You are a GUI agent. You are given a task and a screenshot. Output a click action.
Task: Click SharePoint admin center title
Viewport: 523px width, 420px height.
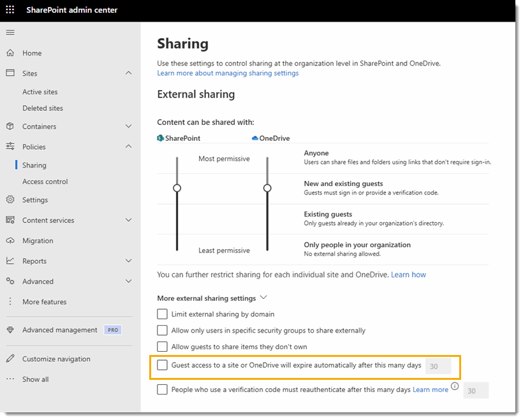click(71, 10)
